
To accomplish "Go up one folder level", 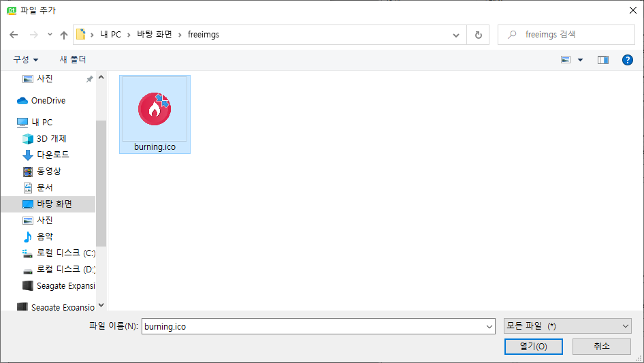I will coord(64,35).
